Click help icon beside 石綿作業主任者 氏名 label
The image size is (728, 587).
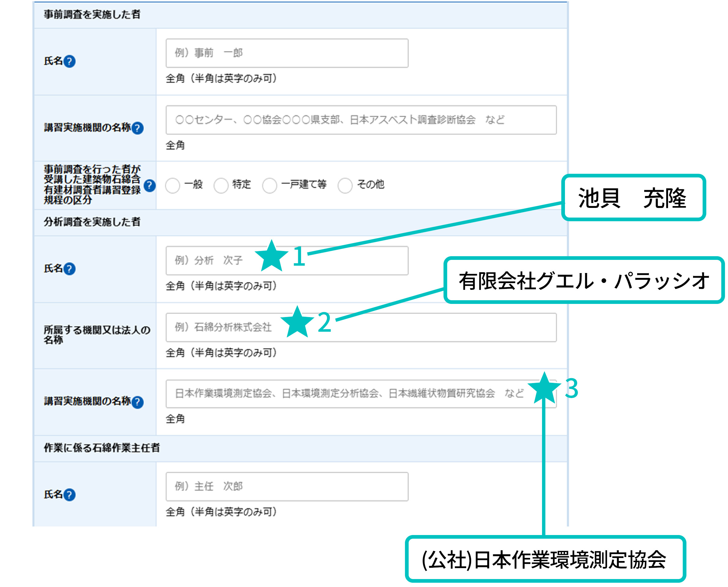tap(69, 495)
